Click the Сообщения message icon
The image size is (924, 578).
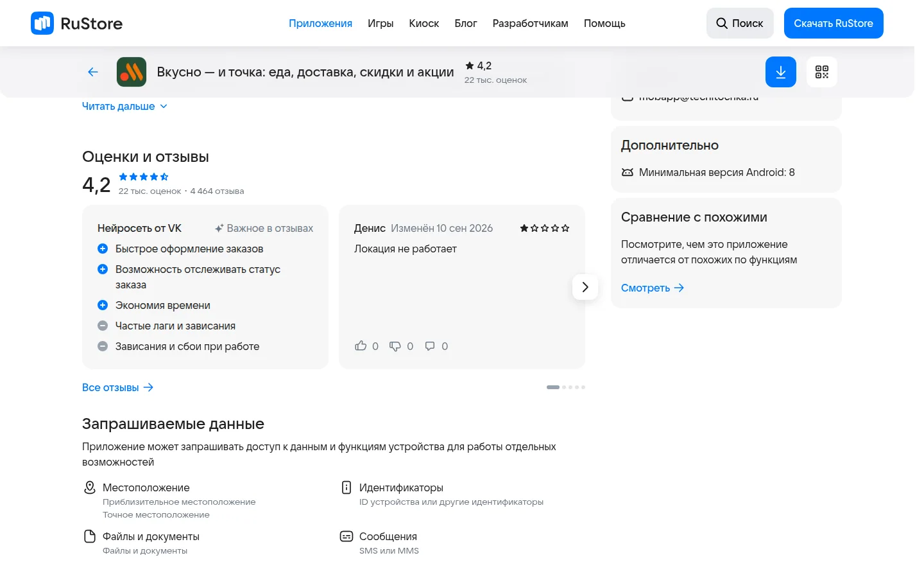346,536
